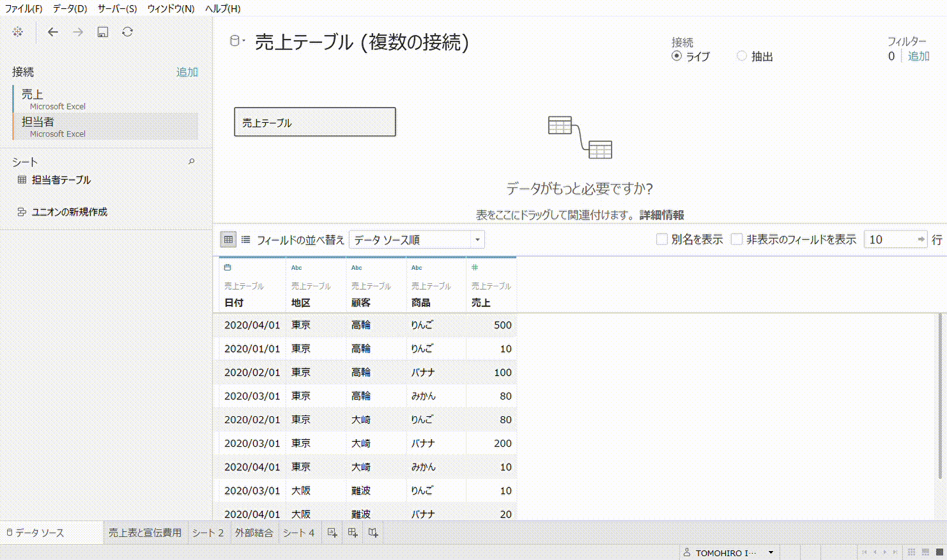Switch to grid preview view icon
This screenshot has height=560, width=947.
pyautogui.click(x=228, y=239)
